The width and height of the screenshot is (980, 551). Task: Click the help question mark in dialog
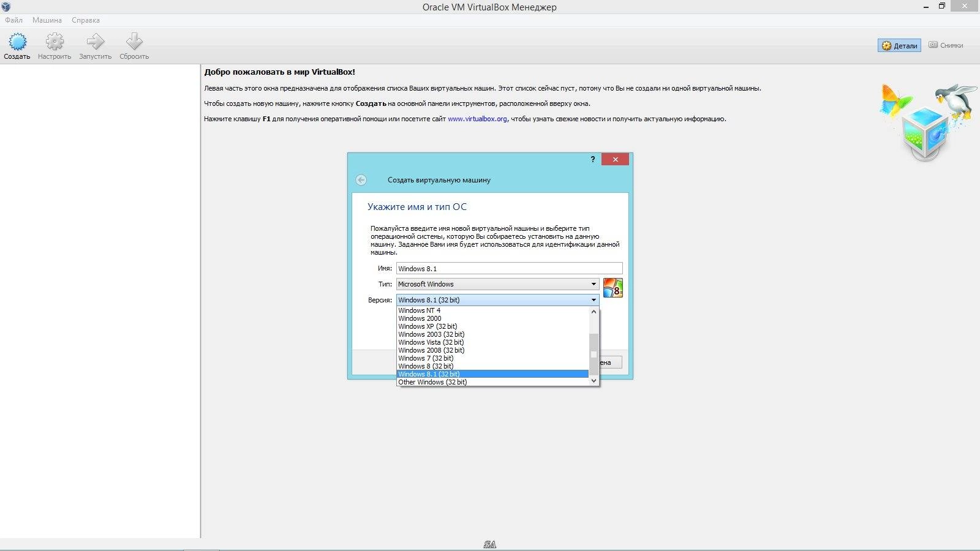[592, 159]
